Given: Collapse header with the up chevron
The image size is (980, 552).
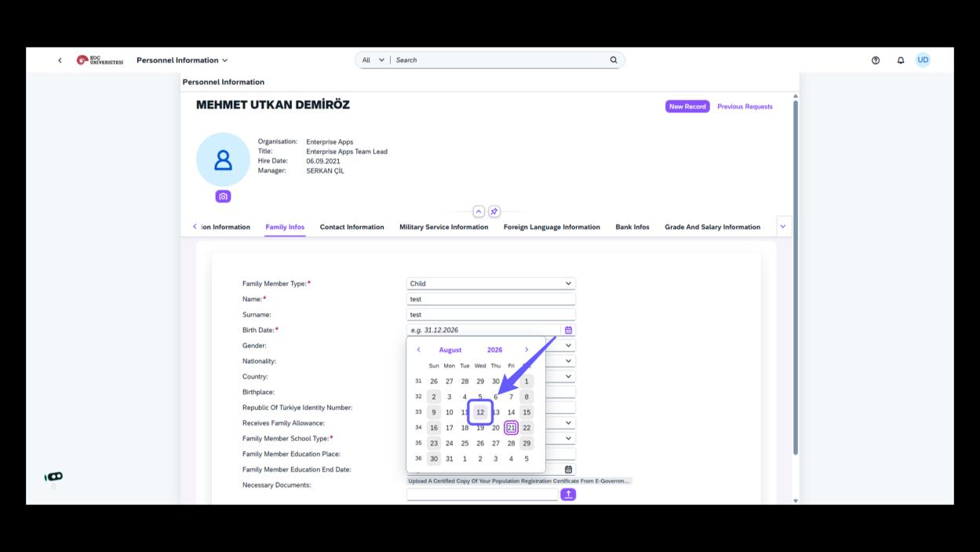Looking at the screenshot, I should tap(479, 211).
